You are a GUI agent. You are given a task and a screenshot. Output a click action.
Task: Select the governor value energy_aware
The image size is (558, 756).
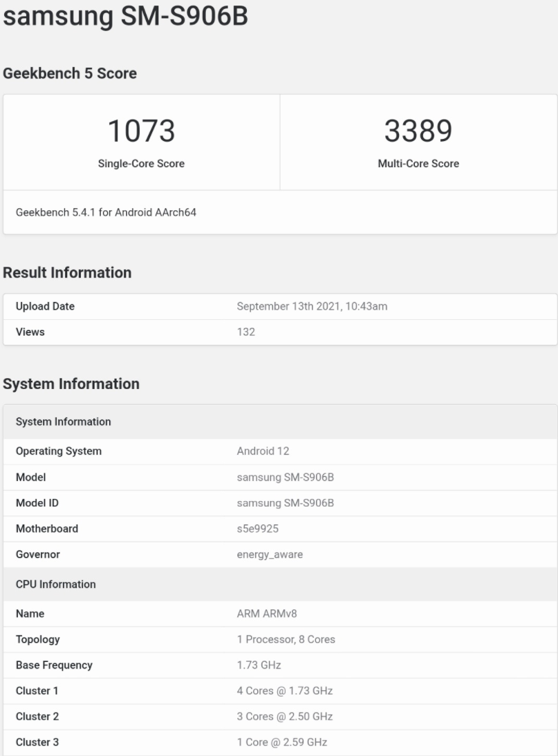(x=270, y=554)
